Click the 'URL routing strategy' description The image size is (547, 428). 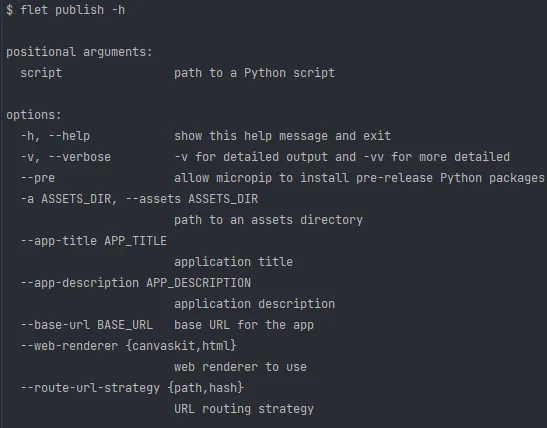pos(244,408)
